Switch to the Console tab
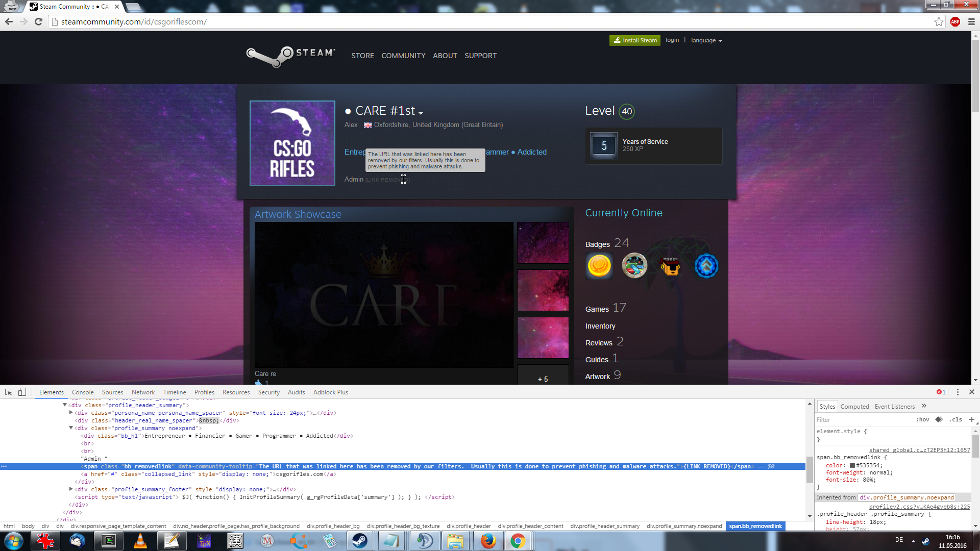The width and height of the screenshot is (980, 551). point(83,392)
